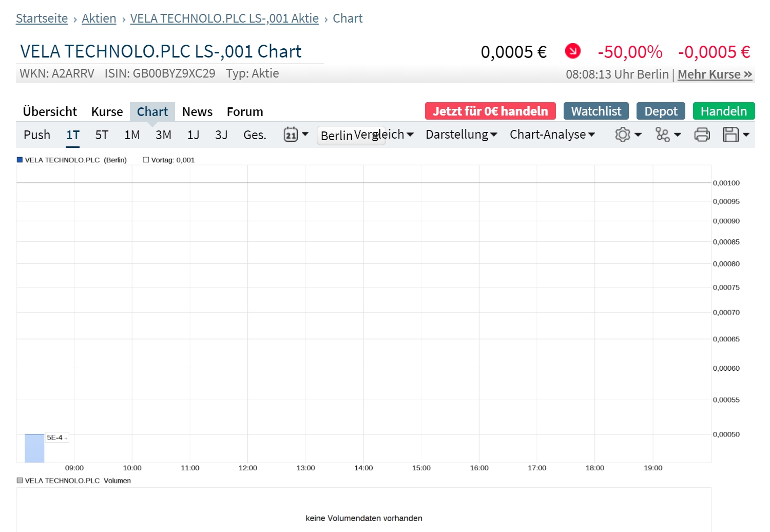Select the 5T time range
This screenshot has width=770, height=532.
pyautogui.click(x=102, y=135)
